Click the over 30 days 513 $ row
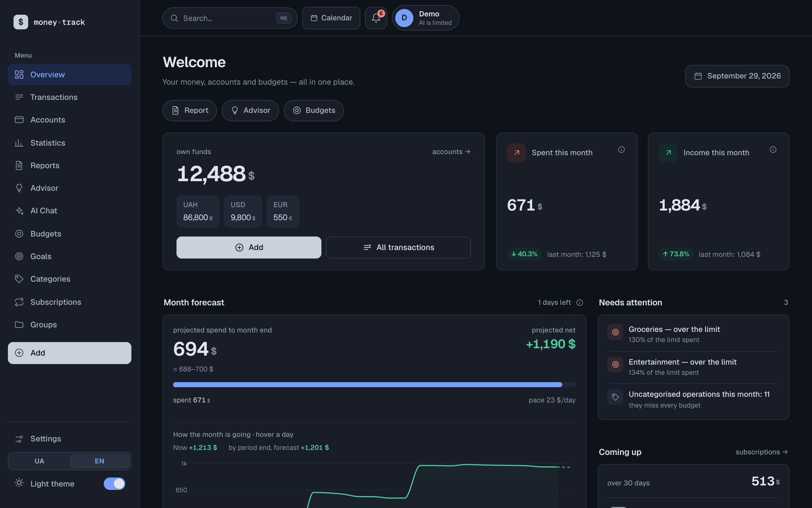This screenshot has width=812, height=508. point(693,482)
